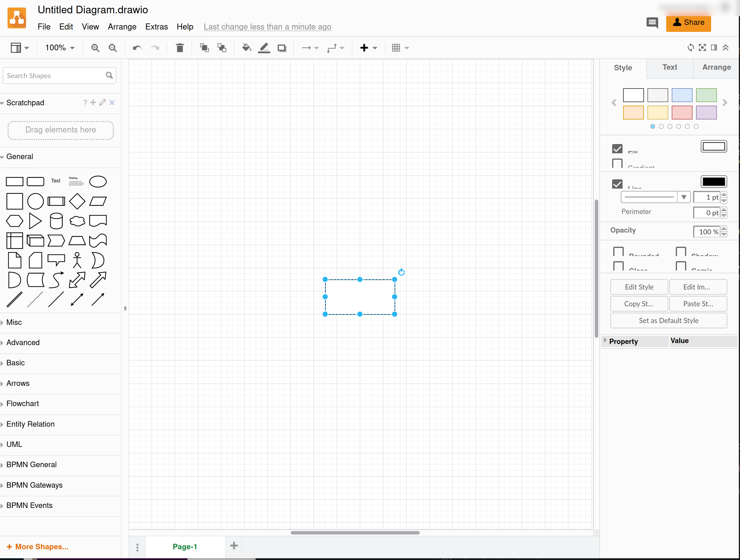Toggle the Line checkbox

617,184
